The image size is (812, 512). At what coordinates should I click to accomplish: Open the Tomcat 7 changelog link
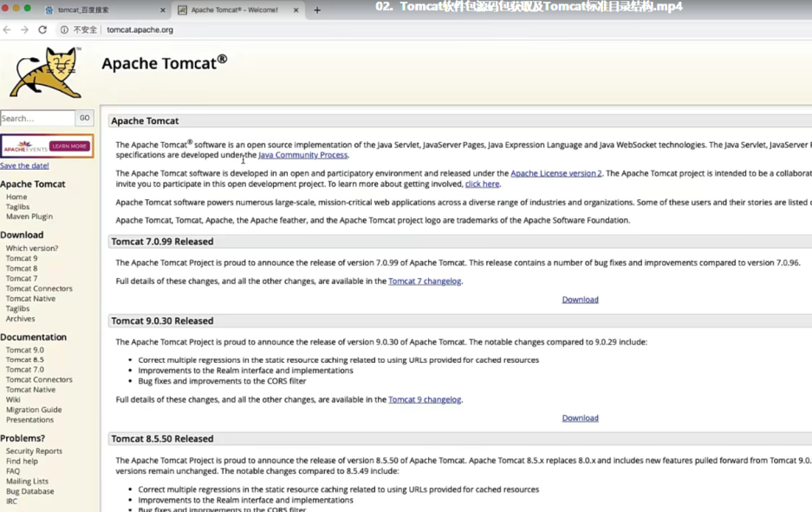point(425,282)
